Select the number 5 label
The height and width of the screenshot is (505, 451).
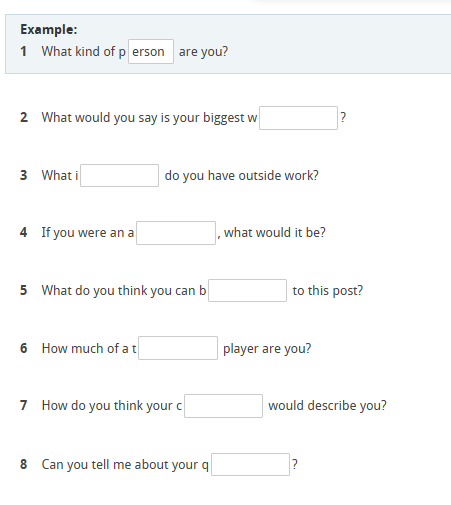pyautogui.click(x=24, y=290)
